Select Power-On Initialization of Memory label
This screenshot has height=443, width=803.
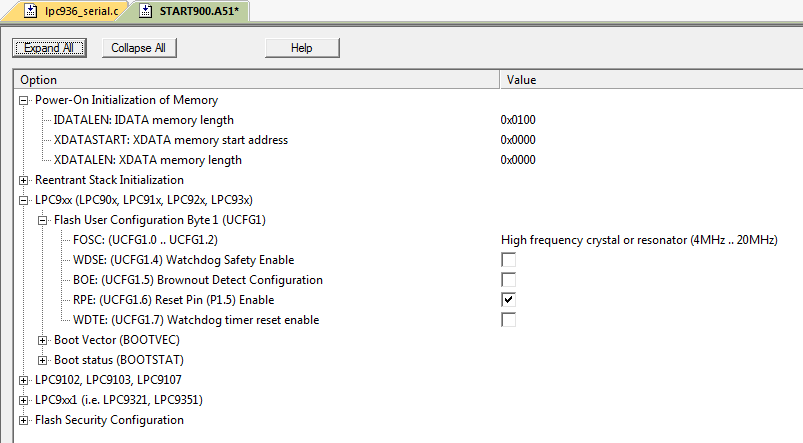[126, 100]
